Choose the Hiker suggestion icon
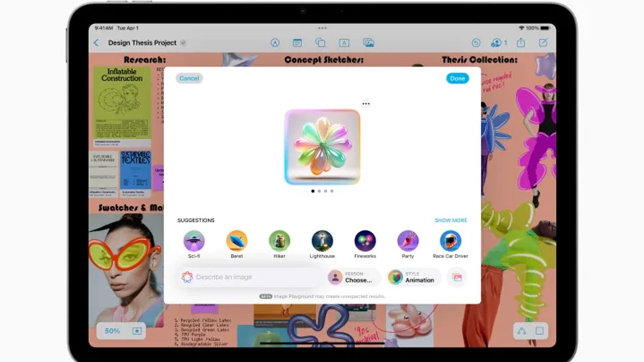 (280, 241)
